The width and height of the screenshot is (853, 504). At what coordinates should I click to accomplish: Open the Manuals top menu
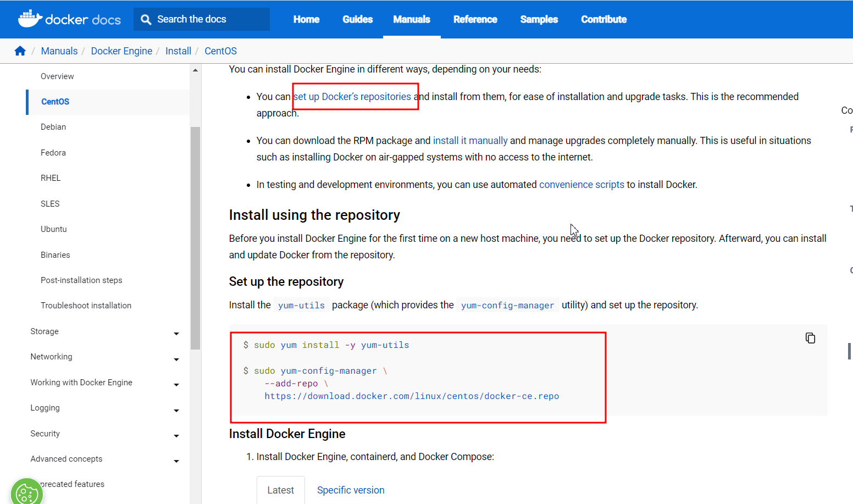click(412, 19)
